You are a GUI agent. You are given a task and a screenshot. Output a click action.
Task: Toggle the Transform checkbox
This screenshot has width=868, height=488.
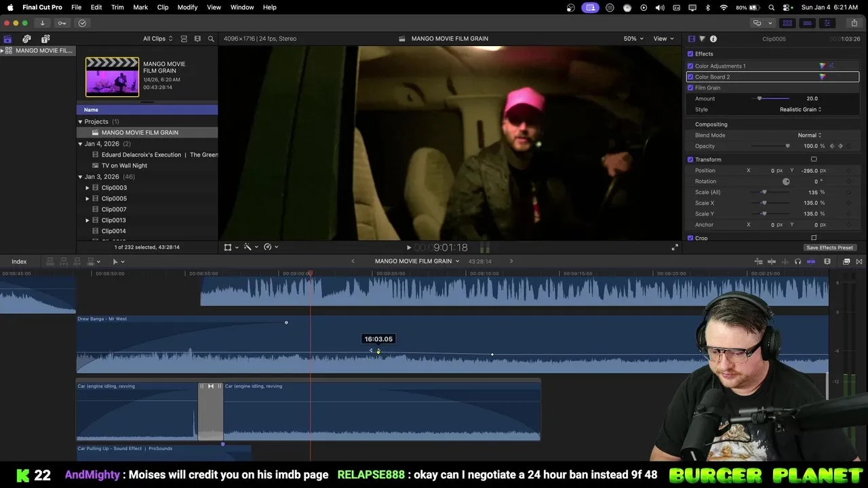point(690,159)
